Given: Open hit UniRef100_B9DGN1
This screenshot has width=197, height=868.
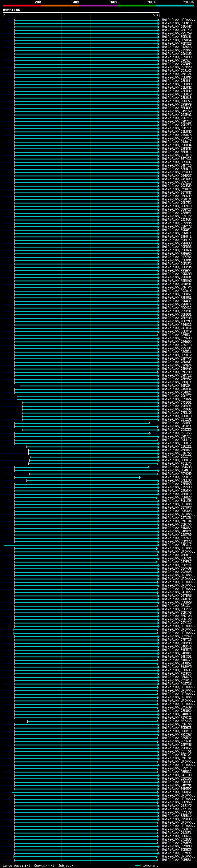Looking at the screenshot, I should click(177, 37).
